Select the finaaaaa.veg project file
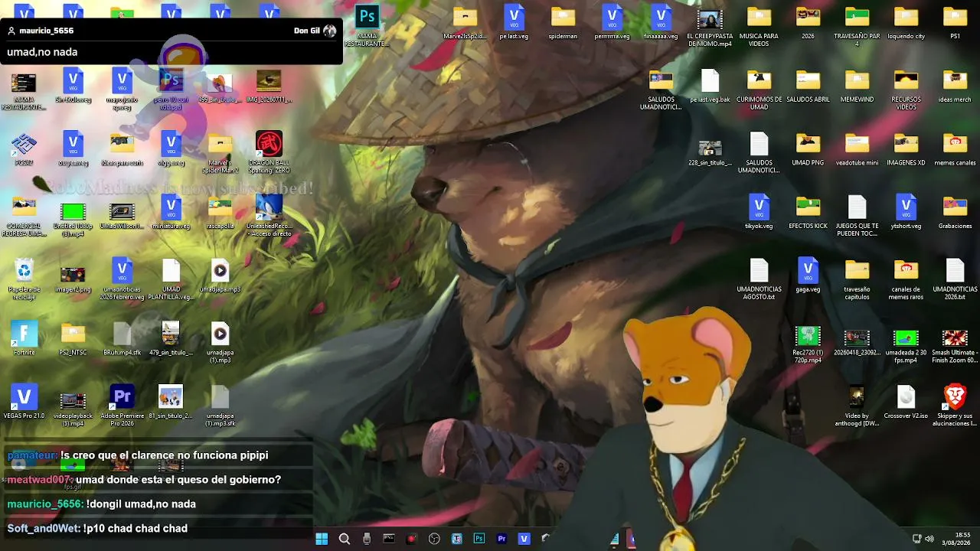The width and height of the screenshot is (980, 551). [661, 21]
